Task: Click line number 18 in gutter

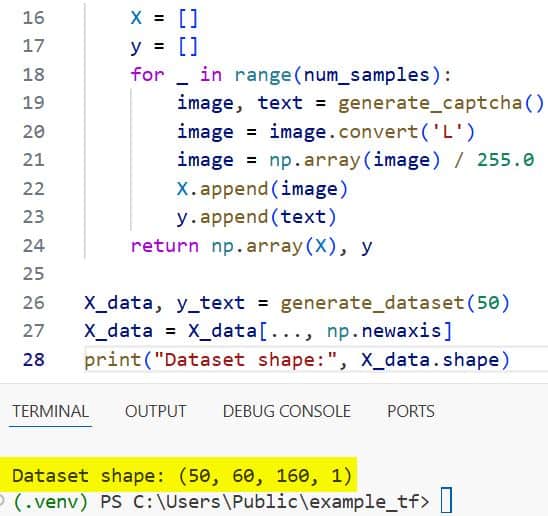Action: click(34, 75)
